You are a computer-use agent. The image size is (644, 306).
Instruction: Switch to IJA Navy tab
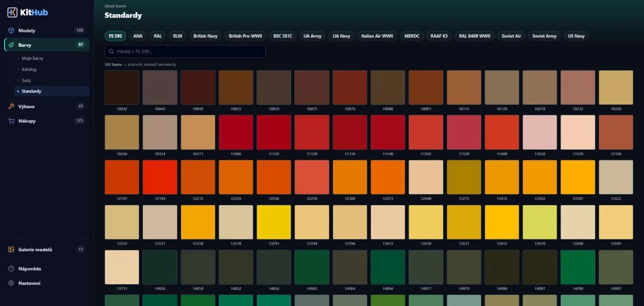341,36
